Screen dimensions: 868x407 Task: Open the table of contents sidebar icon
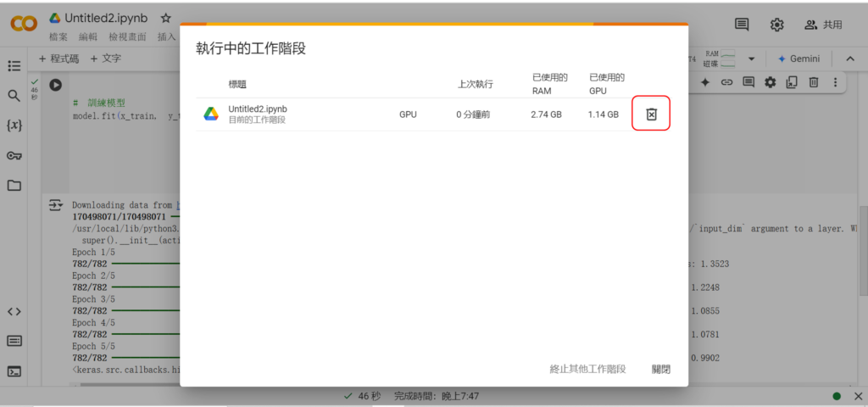tap(14, 65)
